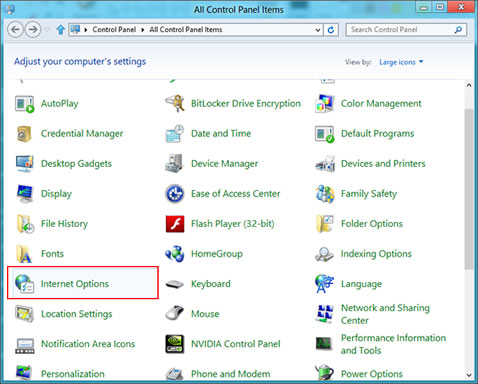Image resolution: width=478 pixels, height=384 pixels.
Task: Open the recent locations dropdown next to Forward
Action: [x=47, y=30]
